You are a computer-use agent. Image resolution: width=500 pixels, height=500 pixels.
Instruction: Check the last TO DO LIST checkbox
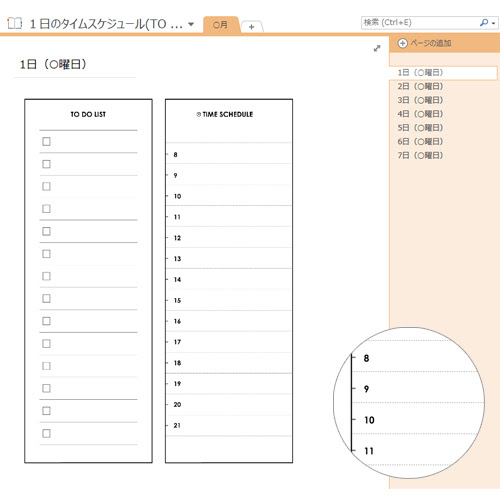click(x=46, y=433)
